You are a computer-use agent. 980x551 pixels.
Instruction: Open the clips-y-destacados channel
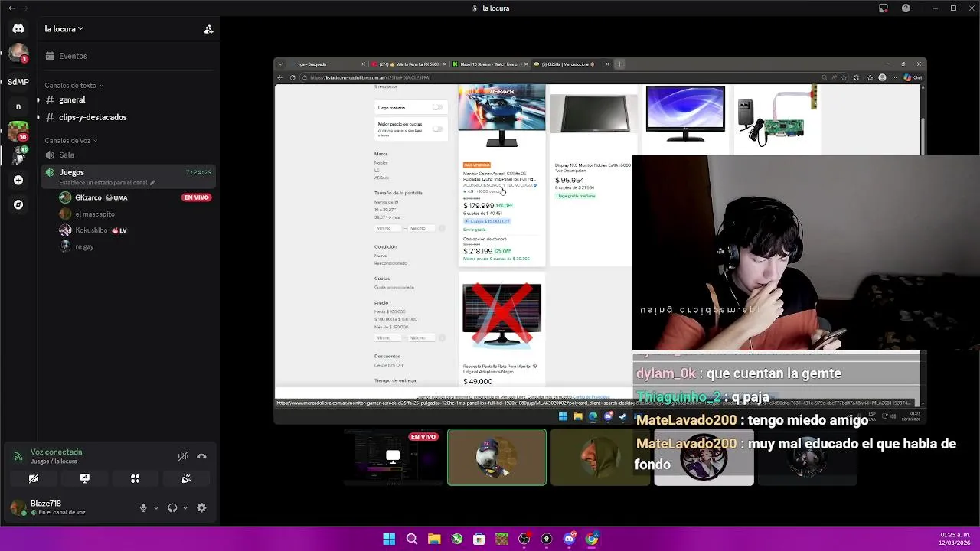tap(127, 117)
